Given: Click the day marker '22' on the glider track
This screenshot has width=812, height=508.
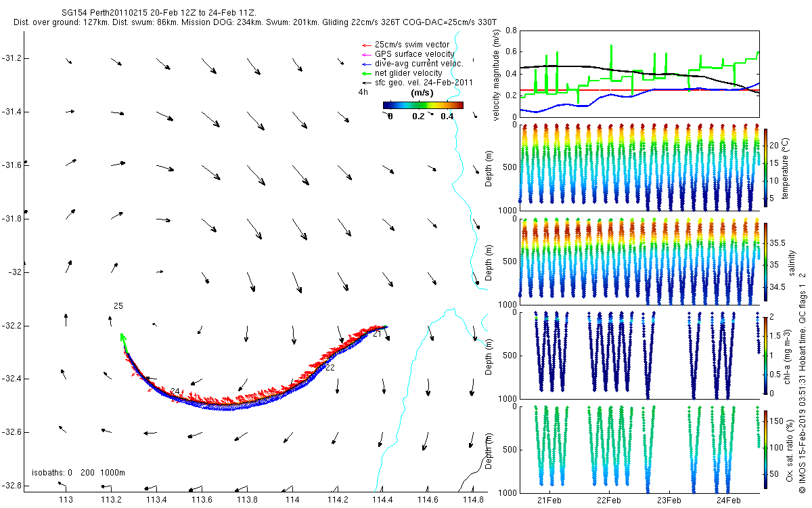Looking at the screenshot, I should [x=330, y=367].
